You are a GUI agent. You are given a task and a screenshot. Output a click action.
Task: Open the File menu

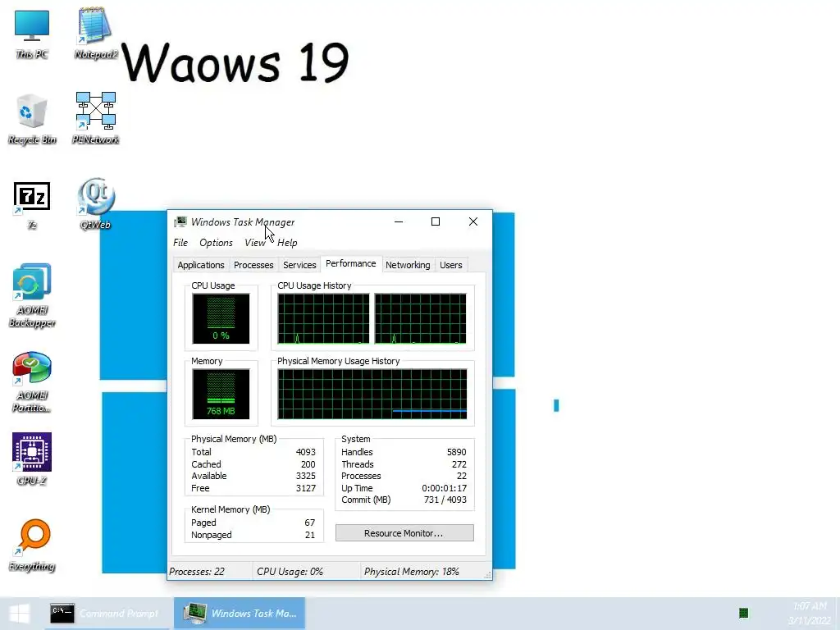pyautogui.click(x=180, y=243)
